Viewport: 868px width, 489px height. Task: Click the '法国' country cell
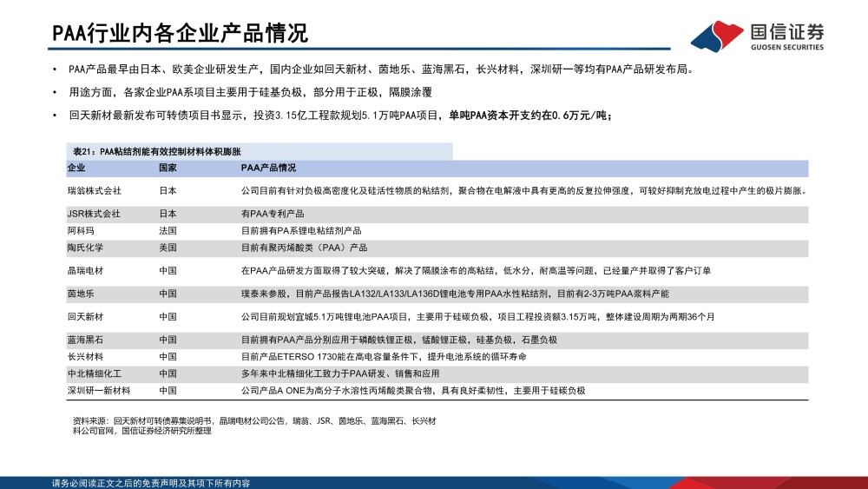(168, 231)
